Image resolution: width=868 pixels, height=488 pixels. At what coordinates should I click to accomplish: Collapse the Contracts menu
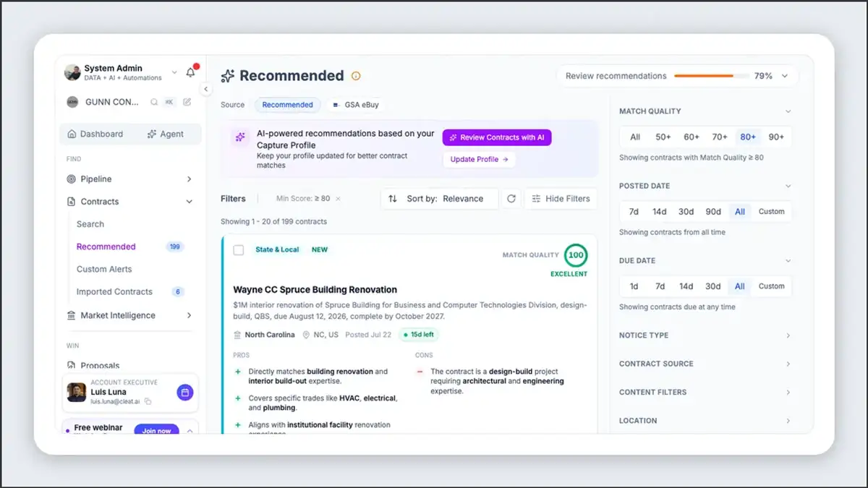pyautogui.click(x=189, y=202)
